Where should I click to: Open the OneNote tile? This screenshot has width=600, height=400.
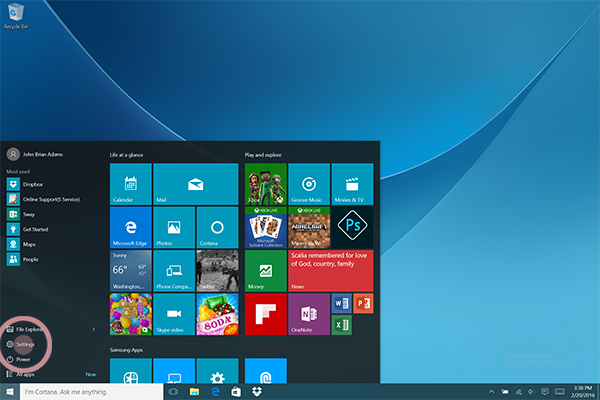(309, 314)
